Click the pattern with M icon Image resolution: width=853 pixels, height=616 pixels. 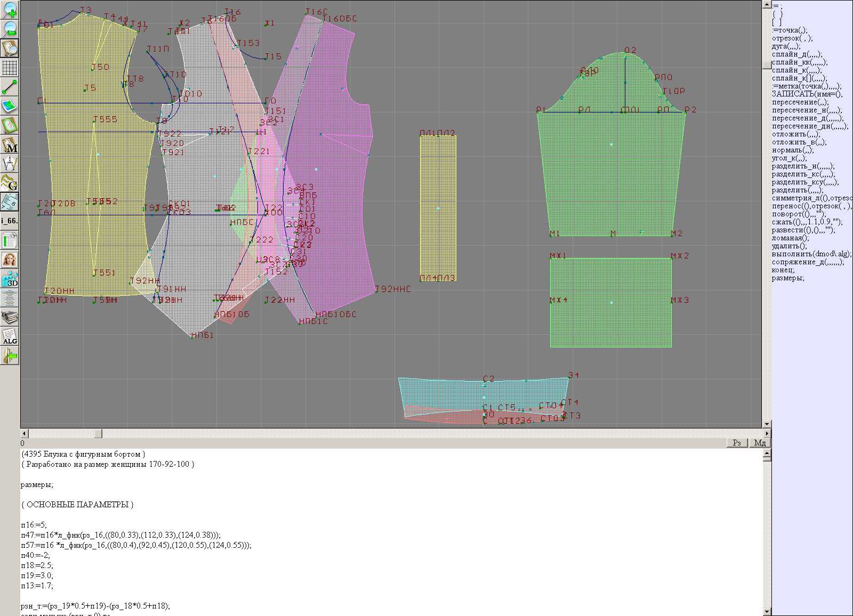(10, 145)
